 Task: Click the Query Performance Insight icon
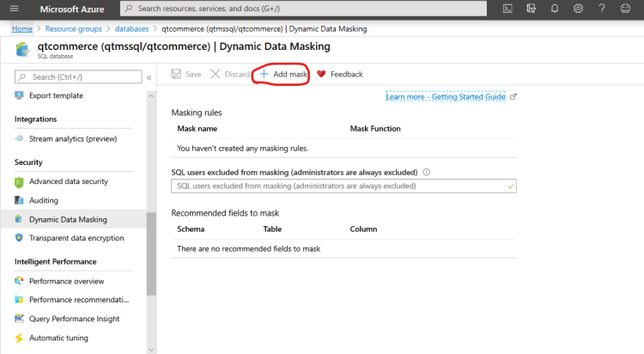(x=19, y=318)
